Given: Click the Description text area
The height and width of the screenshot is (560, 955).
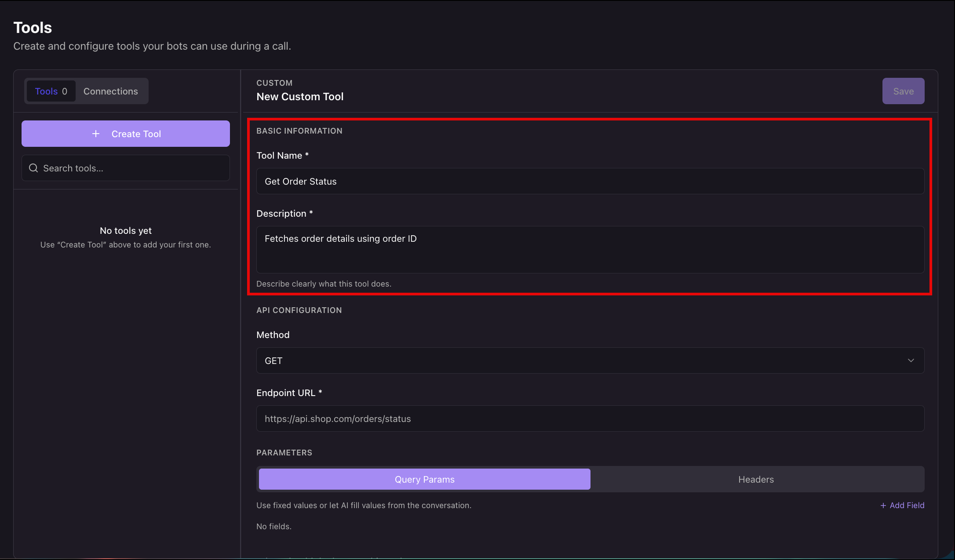Looking at the screenshot, I should [590, 250].
